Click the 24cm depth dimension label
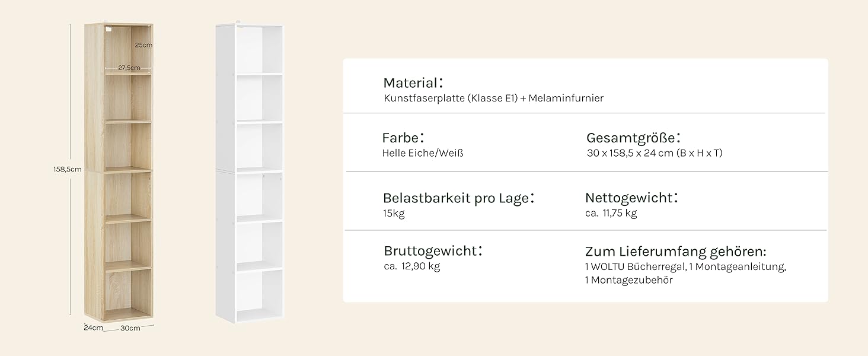This screenshot has height=356, width=868. (93, 328)
